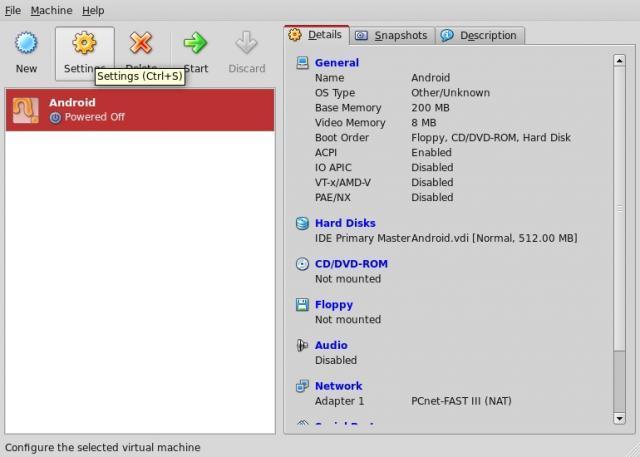The image size is (640, 457).
Task: Click the Powered Off state icon
Action: coord(55,118)
